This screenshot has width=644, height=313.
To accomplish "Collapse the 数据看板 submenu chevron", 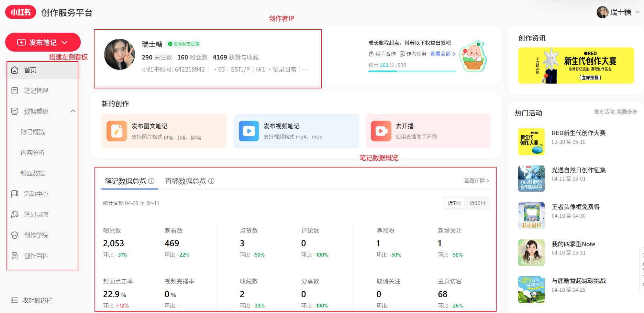I will [73, 111].
